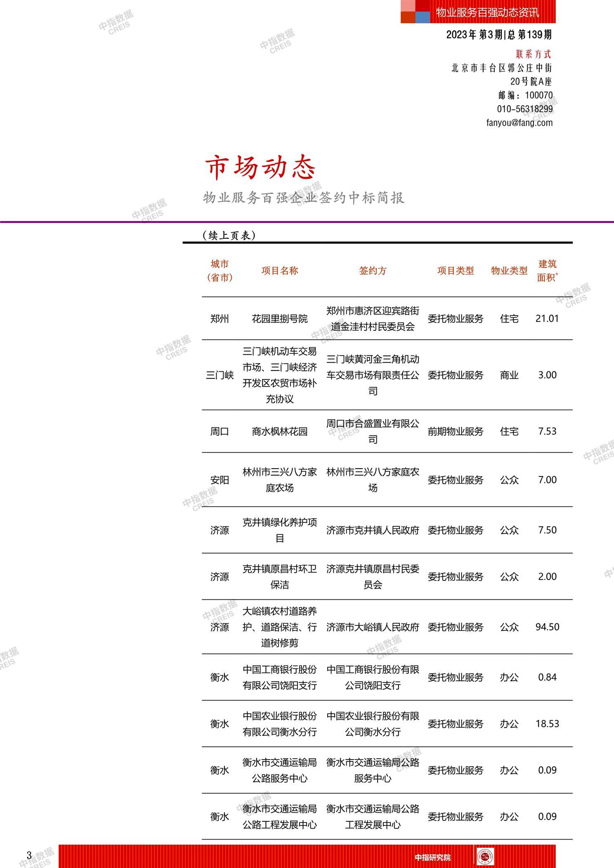Click the area value 0.84

coord(547,677)
